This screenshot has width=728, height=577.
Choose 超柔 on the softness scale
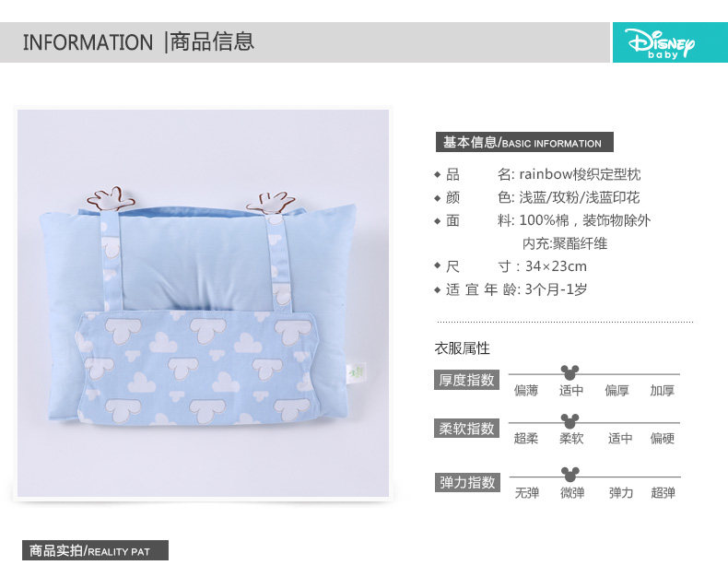526,439
